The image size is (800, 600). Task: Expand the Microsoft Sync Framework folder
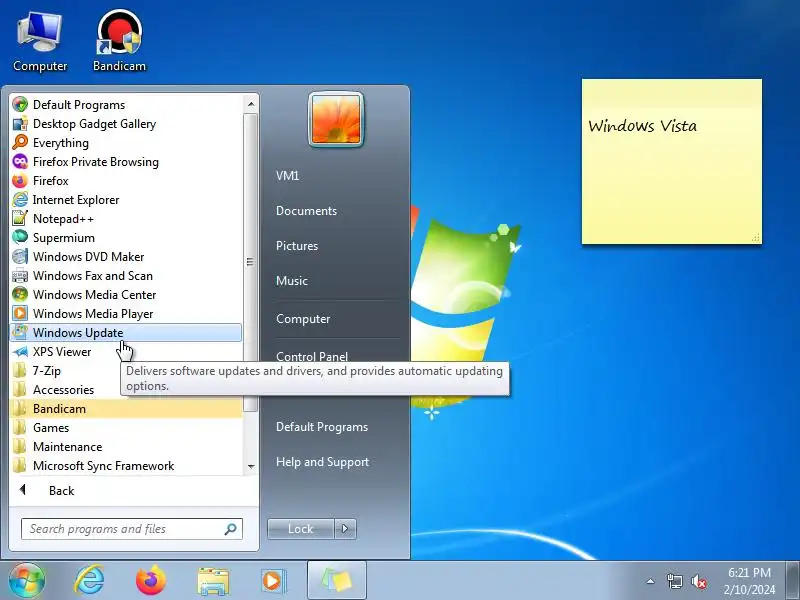126,466
